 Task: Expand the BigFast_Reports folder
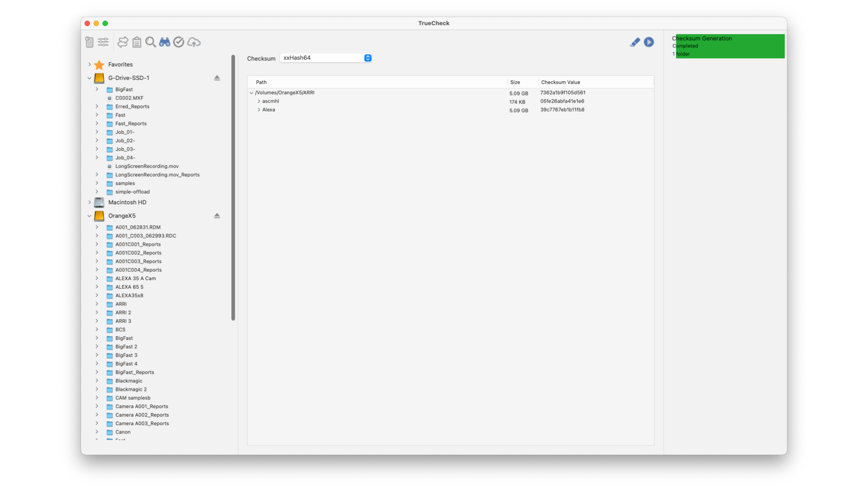pos(97,372)
